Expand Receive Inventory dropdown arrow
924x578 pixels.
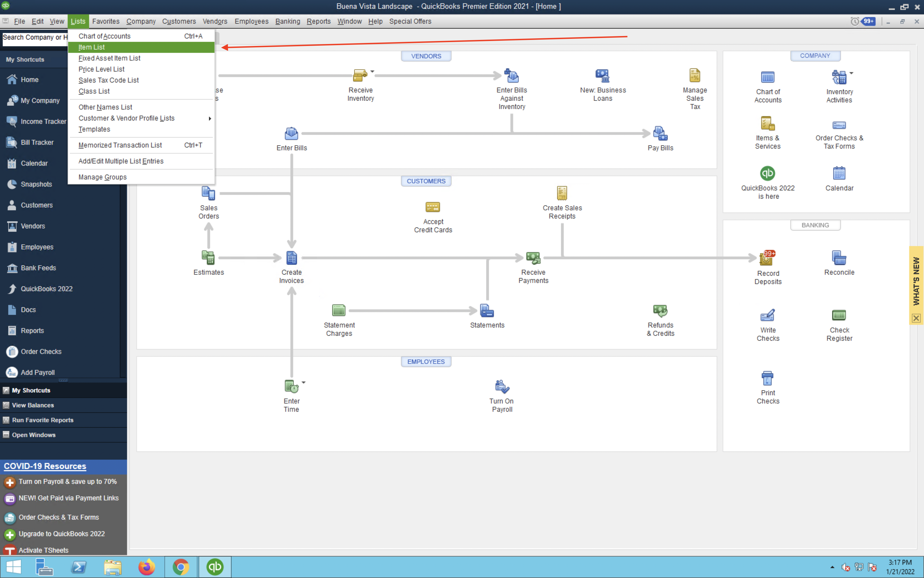tap(372, 72)
